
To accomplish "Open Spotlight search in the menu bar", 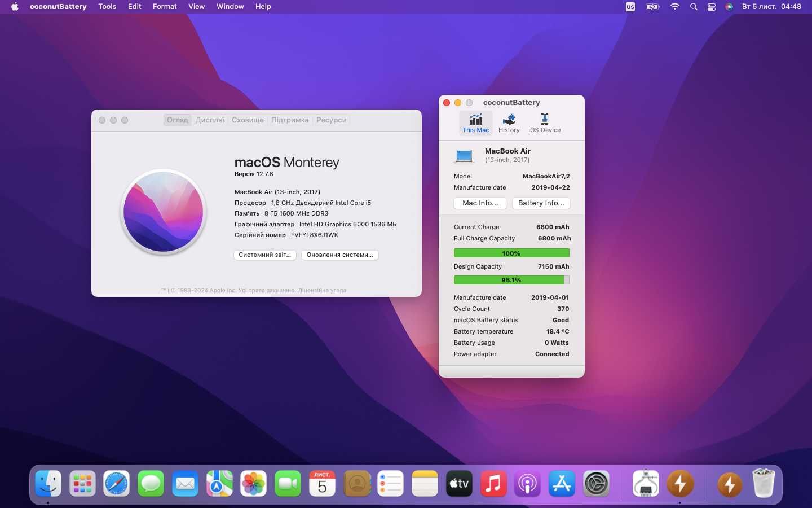I will click(x=694, y=7).
